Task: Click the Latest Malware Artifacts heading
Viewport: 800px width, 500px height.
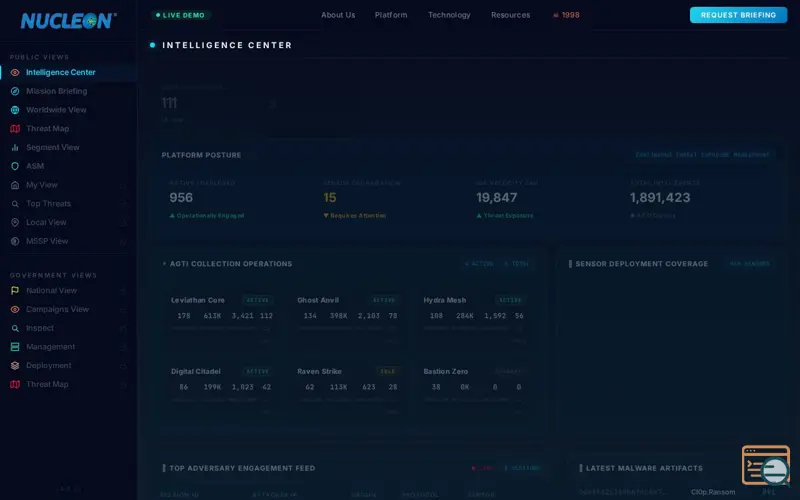Action: 644,468
